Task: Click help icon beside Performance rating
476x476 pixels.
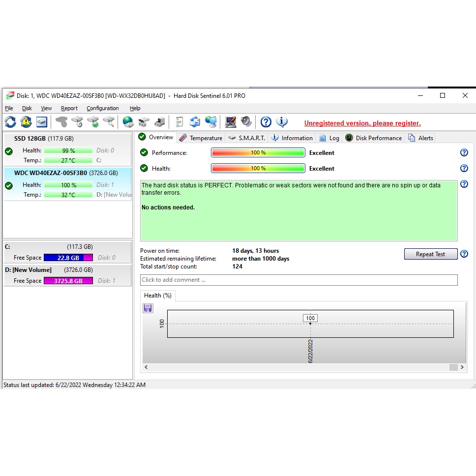Action: tap(464, 153)
